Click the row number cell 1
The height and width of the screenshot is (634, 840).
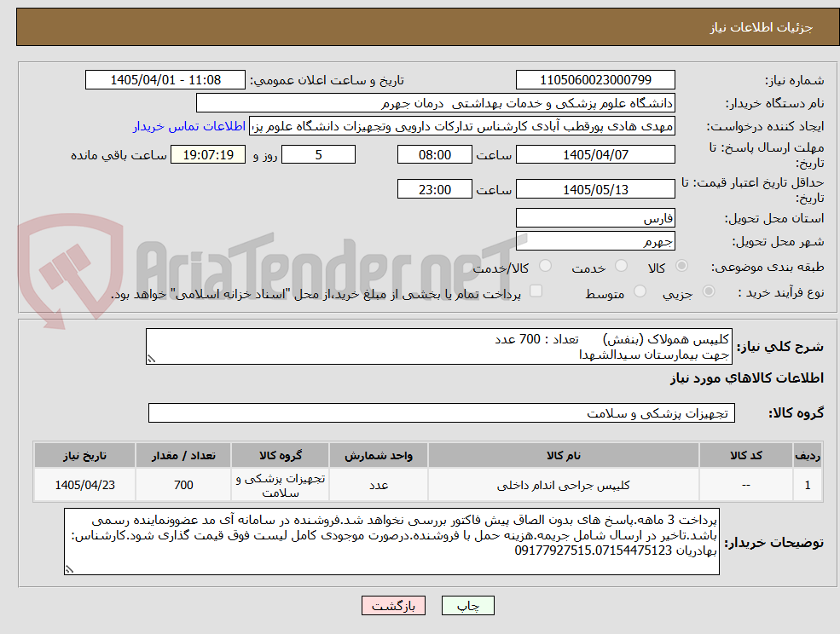pyautogui.click(x=808, y=485)
